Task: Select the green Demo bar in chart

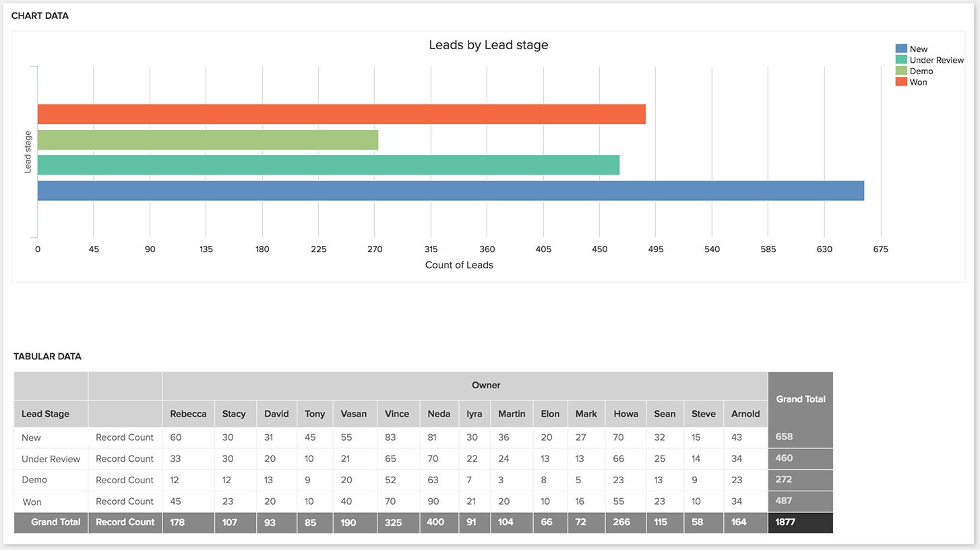Action: [x=208, y=140]
